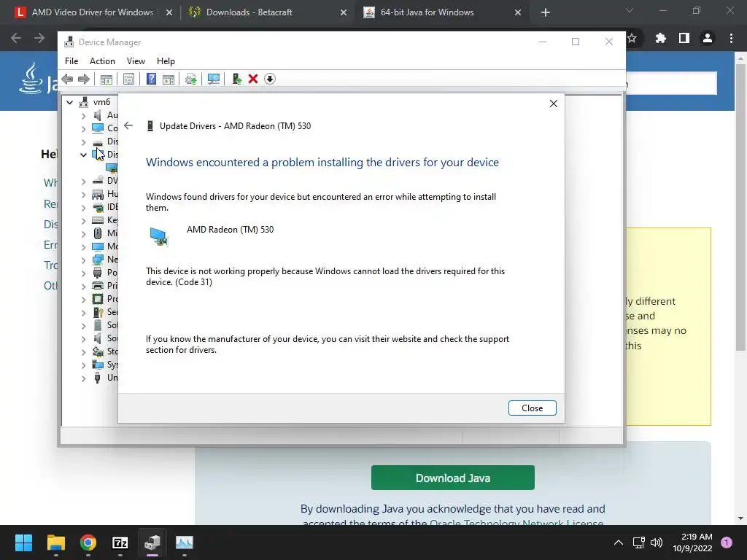
Task: Open the Action menu in Device Manager
Action: [x=102, y=61]
